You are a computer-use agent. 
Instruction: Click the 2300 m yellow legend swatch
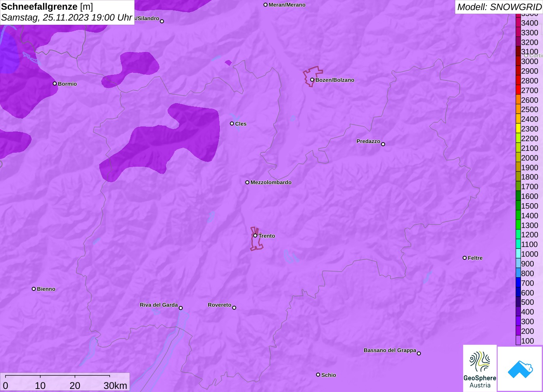click(x=518, y=129)
